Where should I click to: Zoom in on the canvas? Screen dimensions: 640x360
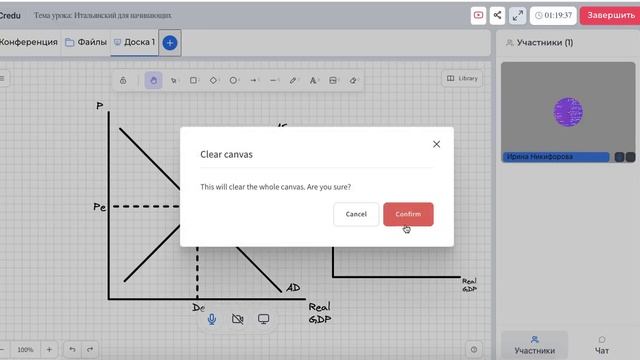point(49,349)
